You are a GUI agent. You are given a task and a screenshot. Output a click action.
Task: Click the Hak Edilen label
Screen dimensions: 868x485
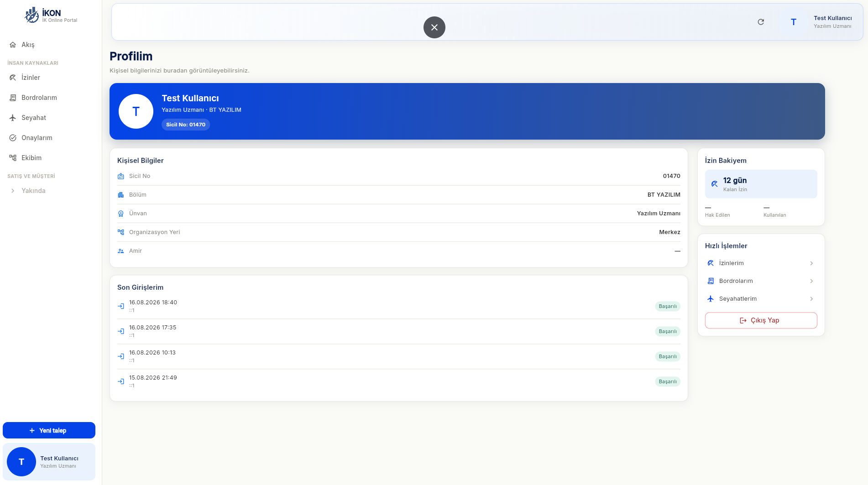point(717,215)
